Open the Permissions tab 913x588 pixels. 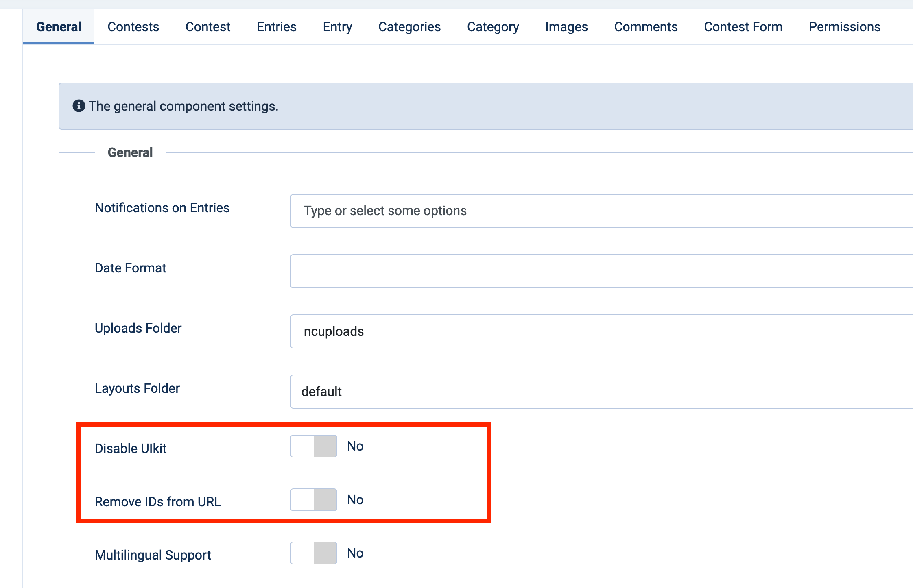tap(844, 26)
